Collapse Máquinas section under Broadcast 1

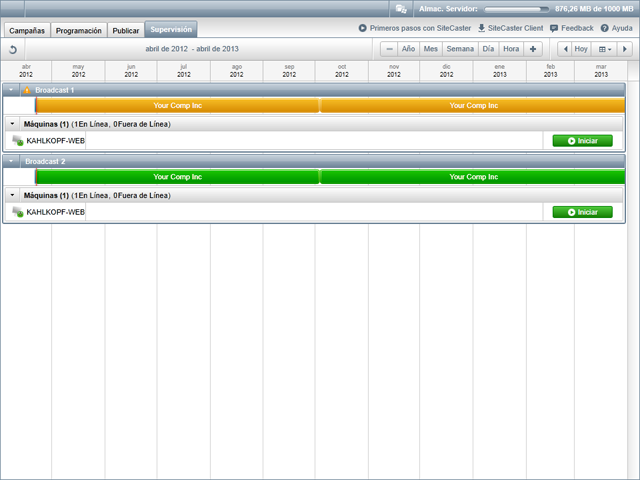click(12, 124)
